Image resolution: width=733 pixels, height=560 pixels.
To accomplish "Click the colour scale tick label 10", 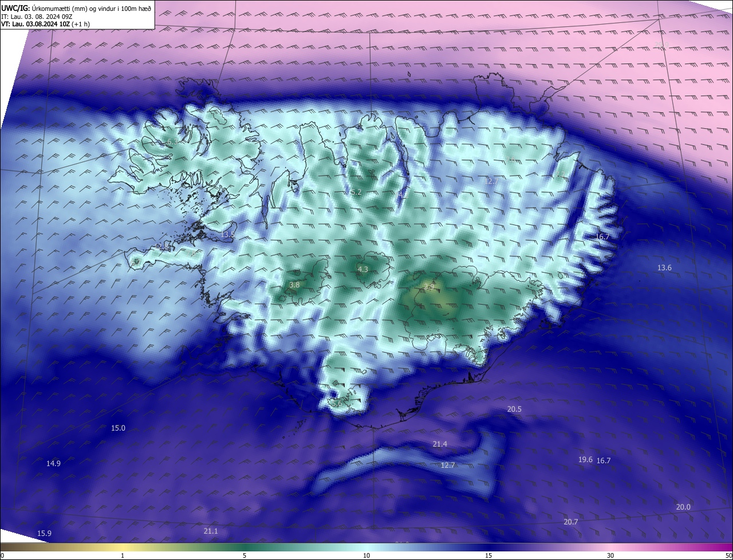I will click(366, 555).
